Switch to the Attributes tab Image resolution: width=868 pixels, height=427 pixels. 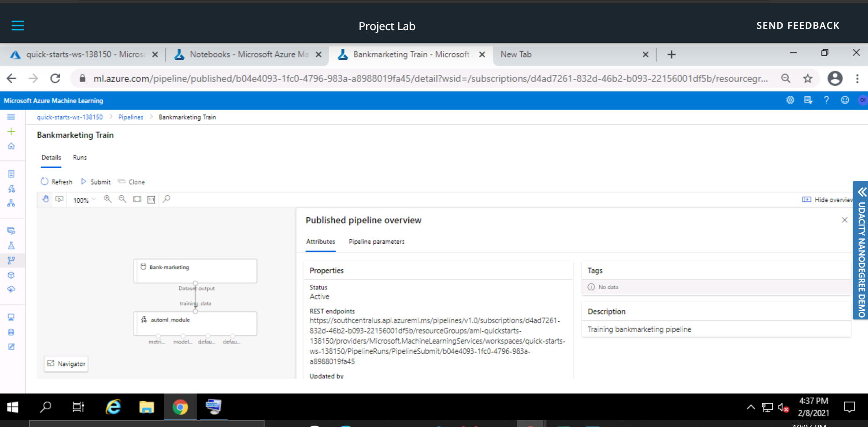tap(321, 242)
